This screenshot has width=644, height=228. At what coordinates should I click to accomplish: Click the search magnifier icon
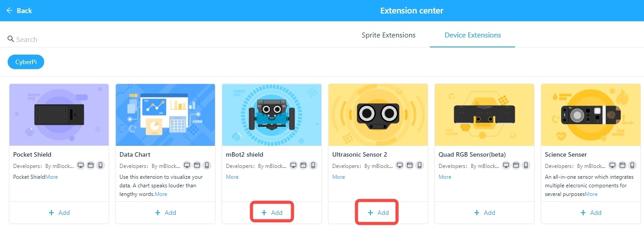[x=11, y=39]
